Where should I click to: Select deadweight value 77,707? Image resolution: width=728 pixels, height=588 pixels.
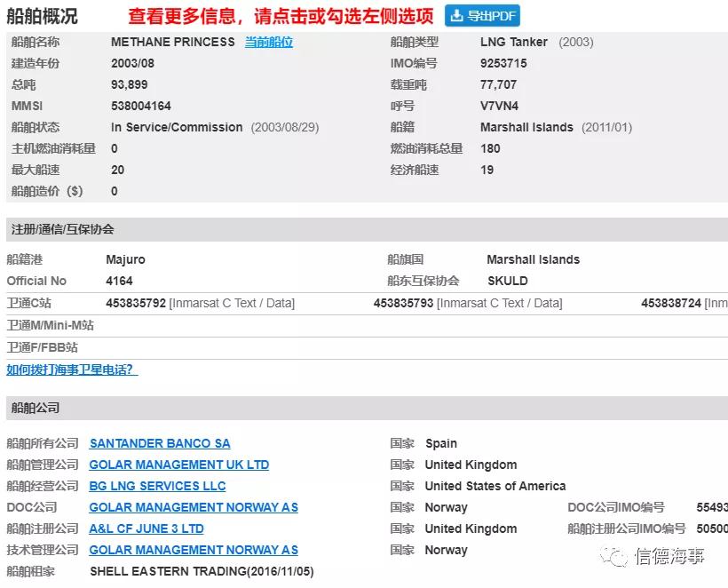click(x=498, y=84)
